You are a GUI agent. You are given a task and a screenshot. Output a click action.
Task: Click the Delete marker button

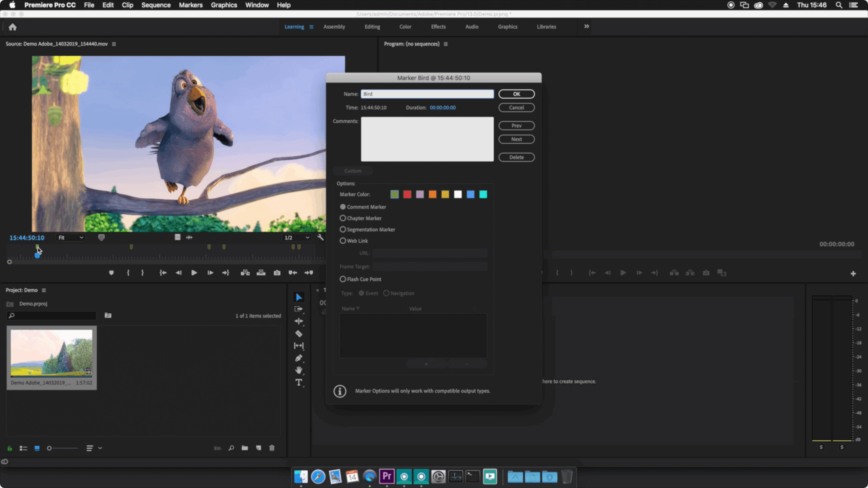point(516,157)
